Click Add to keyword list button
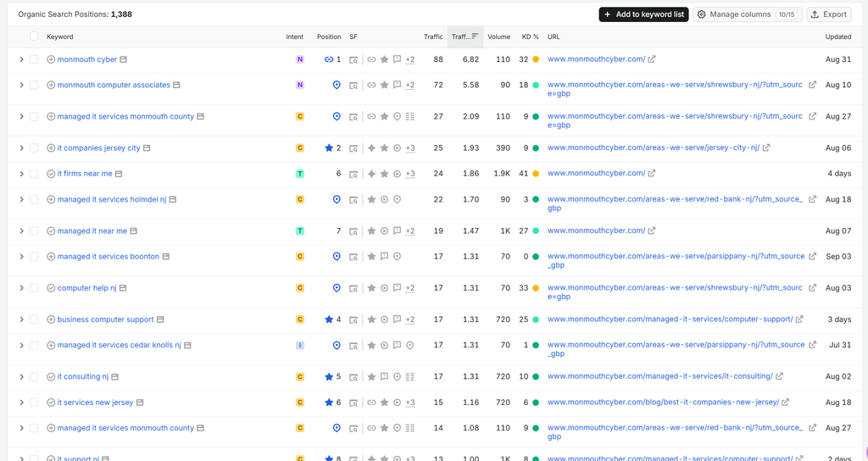 pos(644,14)
